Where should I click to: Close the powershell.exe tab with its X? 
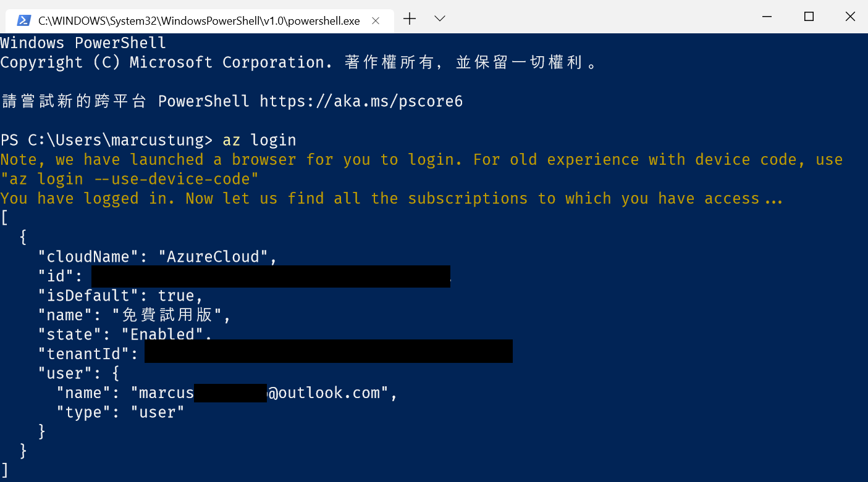tap(376, 20)
